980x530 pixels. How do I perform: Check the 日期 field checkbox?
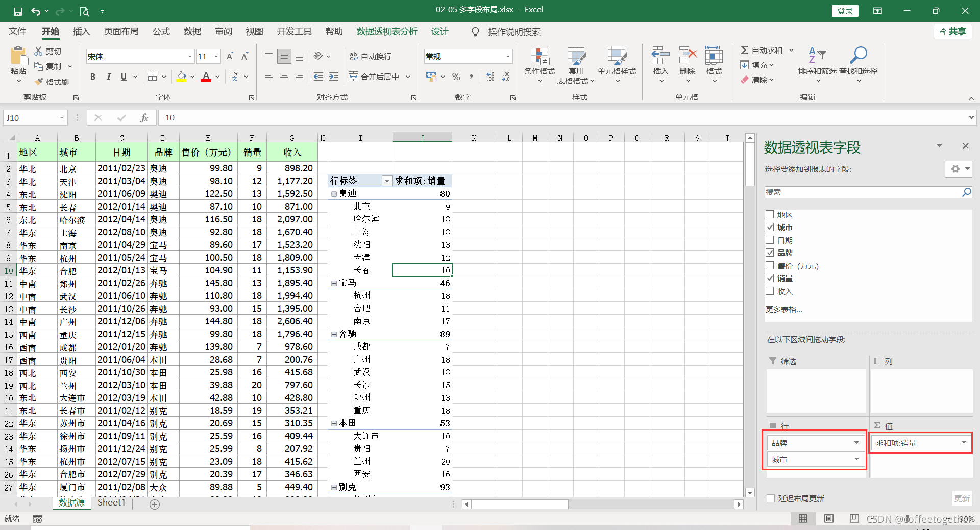(x=770, y=240)
